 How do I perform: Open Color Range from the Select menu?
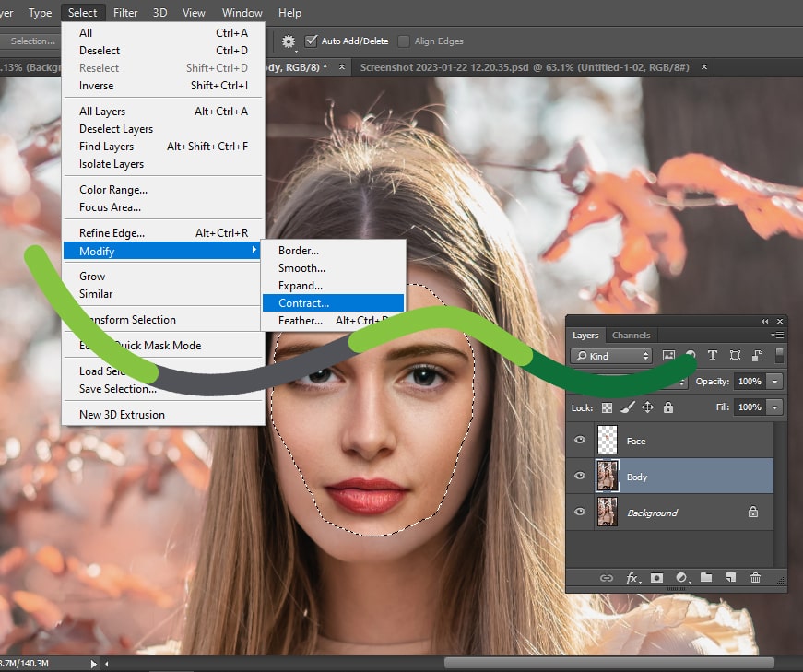[x=112, y=189]
